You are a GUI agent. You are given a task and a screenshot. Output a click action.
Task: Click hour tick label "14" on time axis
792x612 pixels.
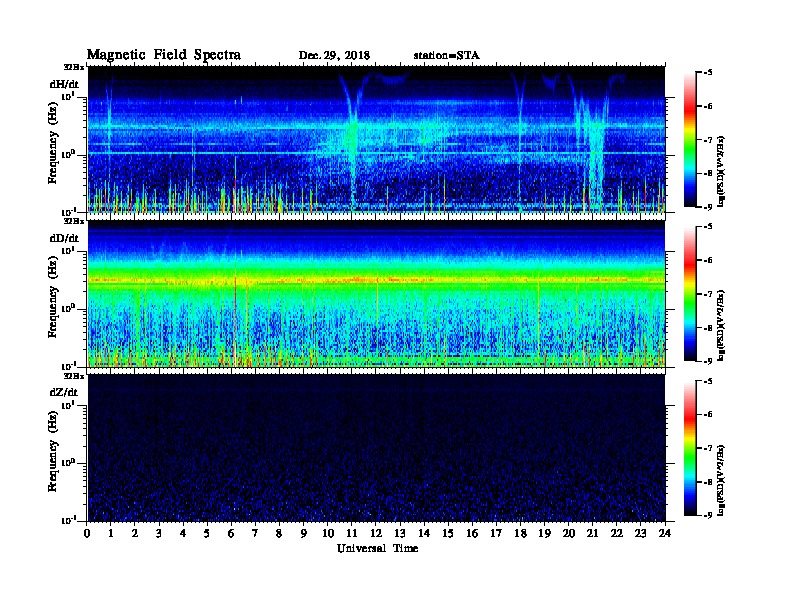[424, 533]
